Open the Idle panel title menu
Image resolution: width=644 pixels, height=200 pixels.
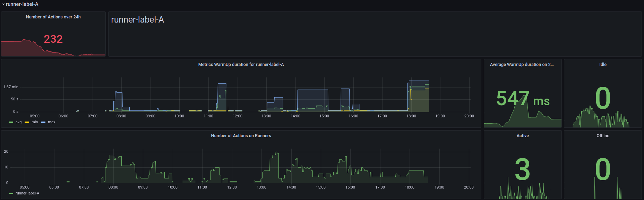(x=603, y=65)
